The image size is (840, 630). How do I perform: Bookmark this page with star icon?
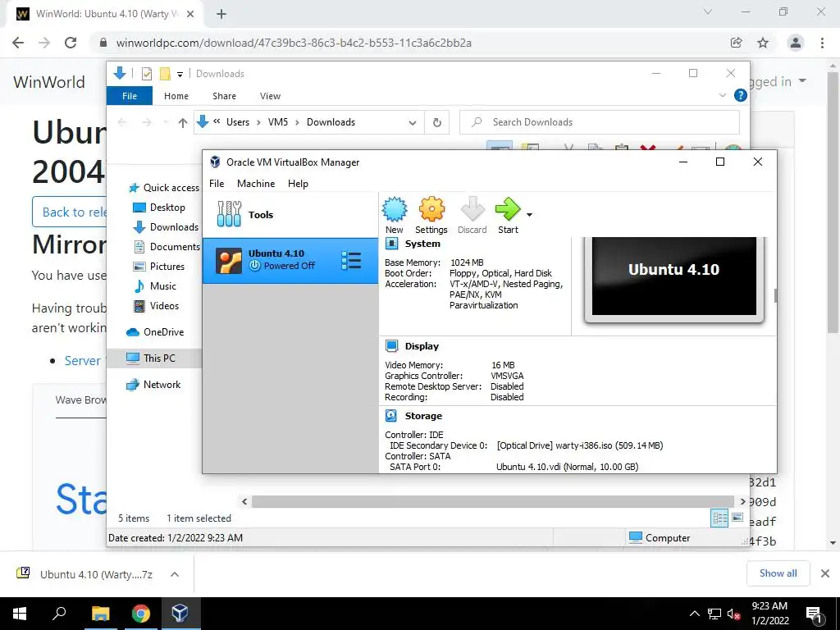coord(763,43)
